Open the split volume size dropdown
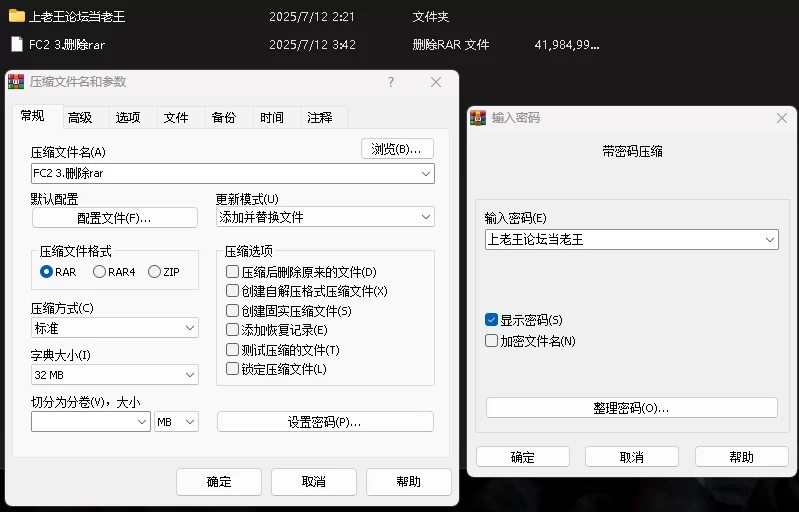Screen dimensions: 799x512 click(x=142, y=422)
